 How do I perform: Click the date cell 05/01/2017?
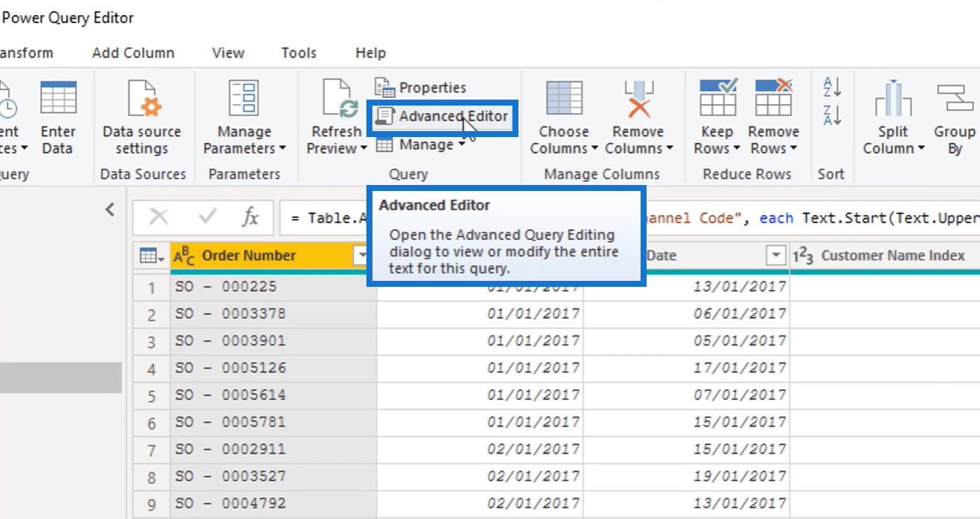tap(686, 341)
